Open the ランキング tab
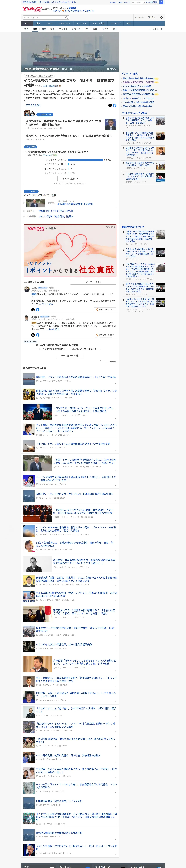The width and height of the screenshot is (186, 868). pos(115,24)
